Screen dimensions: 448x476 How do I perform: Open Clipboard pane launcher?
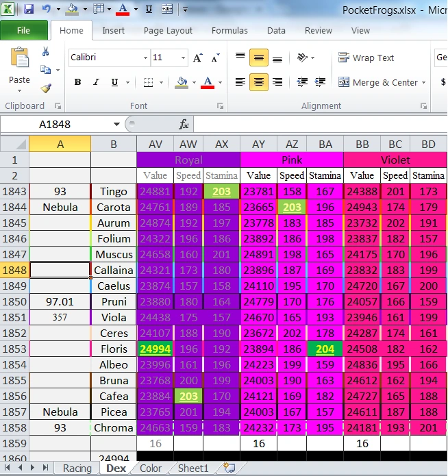click(x=58, y=106)
